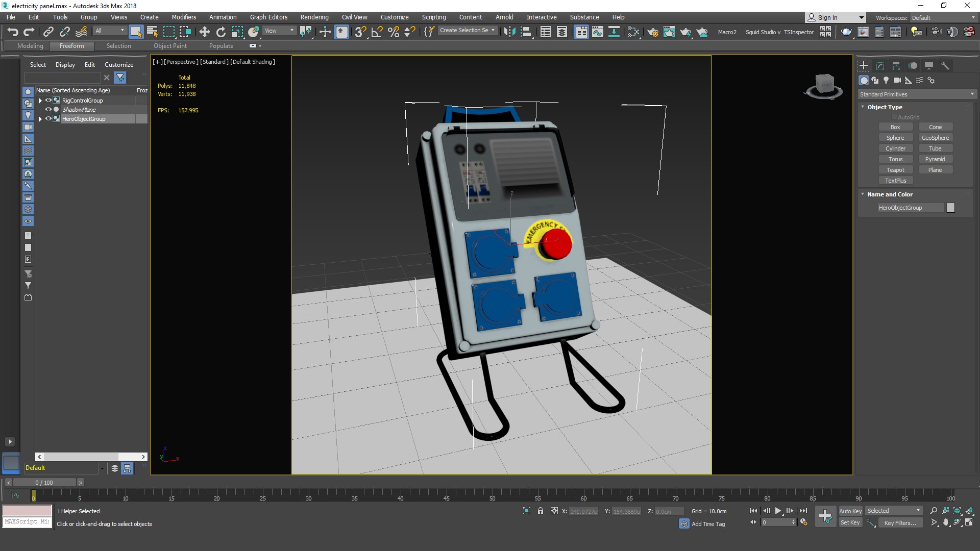This screenshot has width=980, height=551.
Task: Enable the AutoGrid checkbox
Action: [x=894, y=117]
